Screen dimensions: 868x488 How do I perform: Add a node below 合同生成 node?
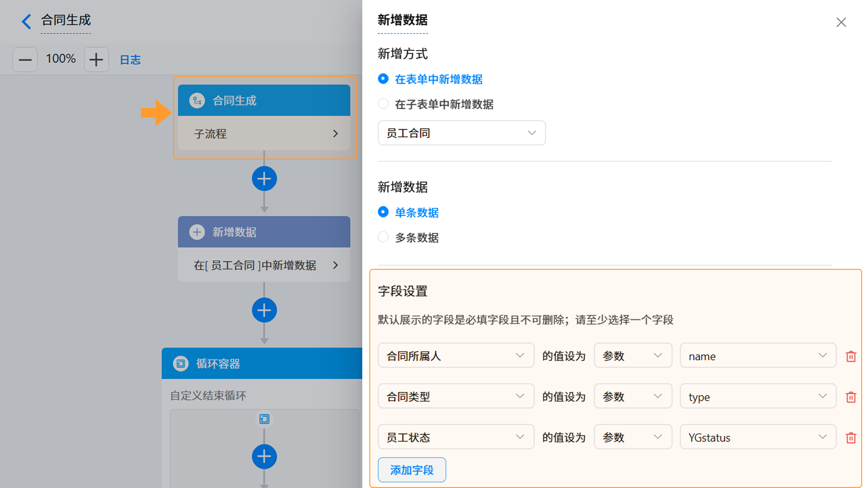coord(264,178)
